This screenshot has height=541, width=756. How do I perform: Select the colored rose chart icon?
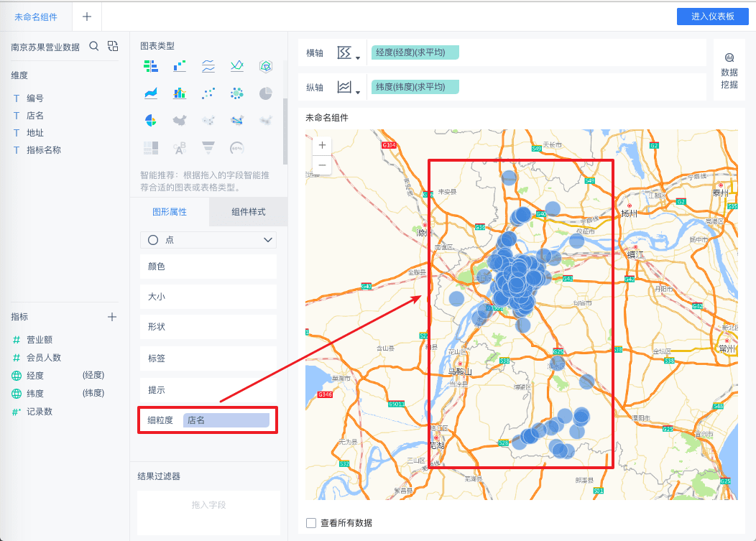151,120
